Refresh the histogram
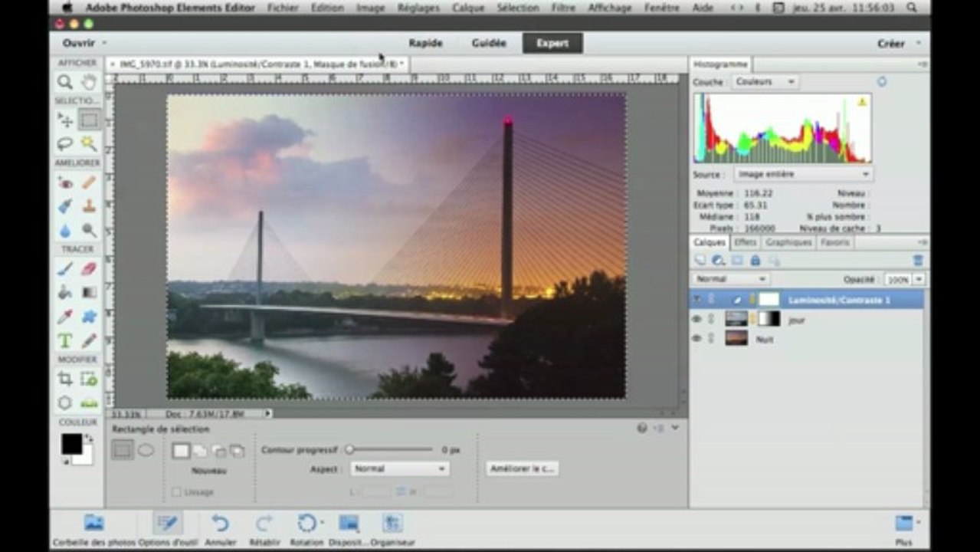Screen dimensions: 980x552 tap(882, 81)
